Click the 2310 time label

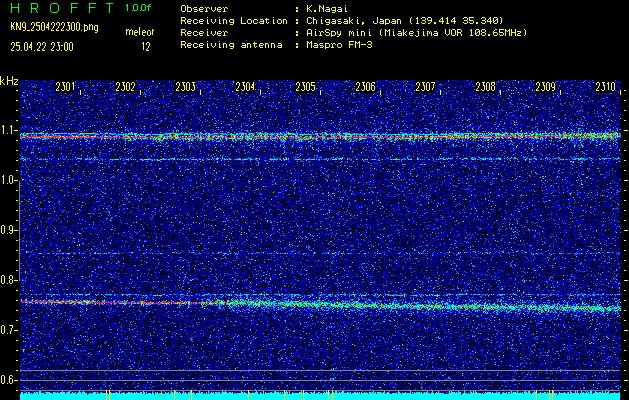click(x=606, y=86)
